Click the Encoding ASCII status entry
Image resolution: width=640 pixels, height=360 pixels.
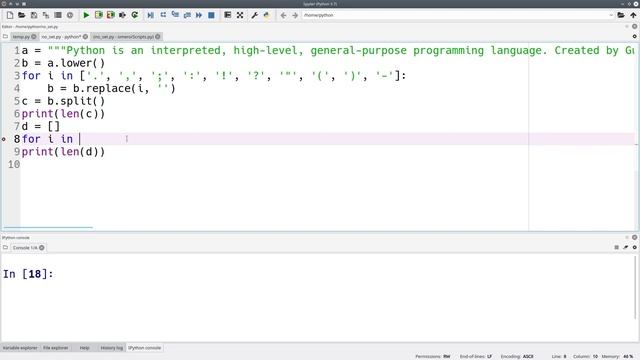point(517,356)
